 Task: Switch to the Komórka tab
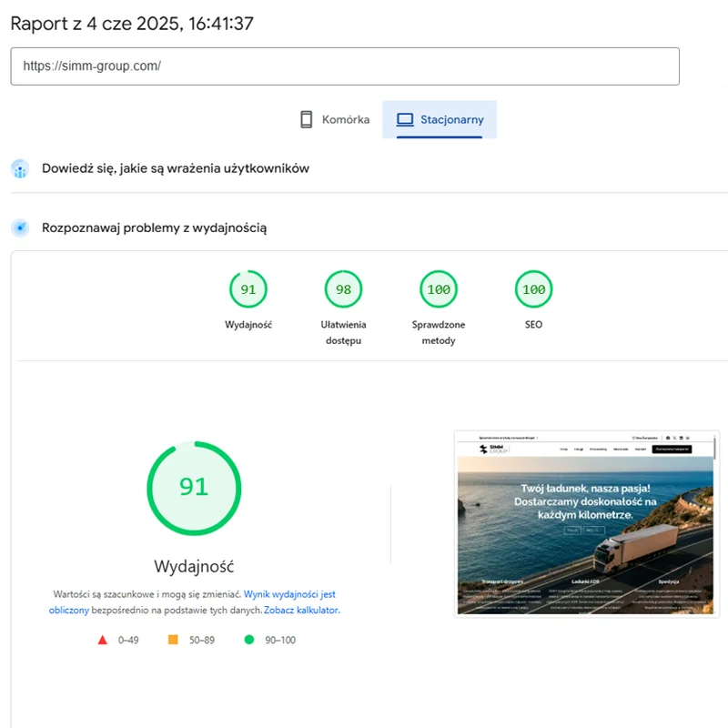(x=335, y=119)
